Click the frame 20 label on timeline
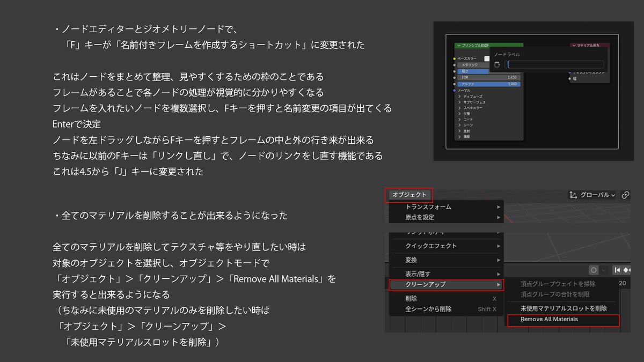 623,283
